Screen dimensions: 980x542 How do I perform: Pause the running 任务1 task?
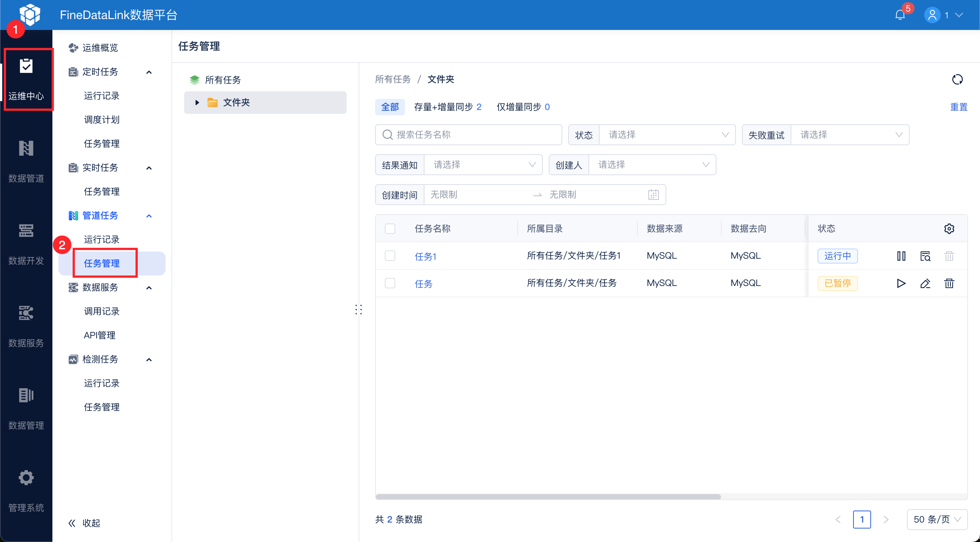coord(901,256)
